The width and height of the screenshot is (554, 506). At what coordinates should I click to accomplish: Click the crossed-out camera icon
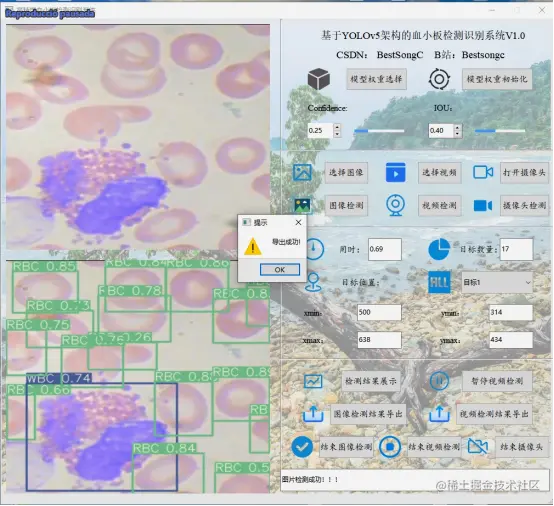(478, 447)
